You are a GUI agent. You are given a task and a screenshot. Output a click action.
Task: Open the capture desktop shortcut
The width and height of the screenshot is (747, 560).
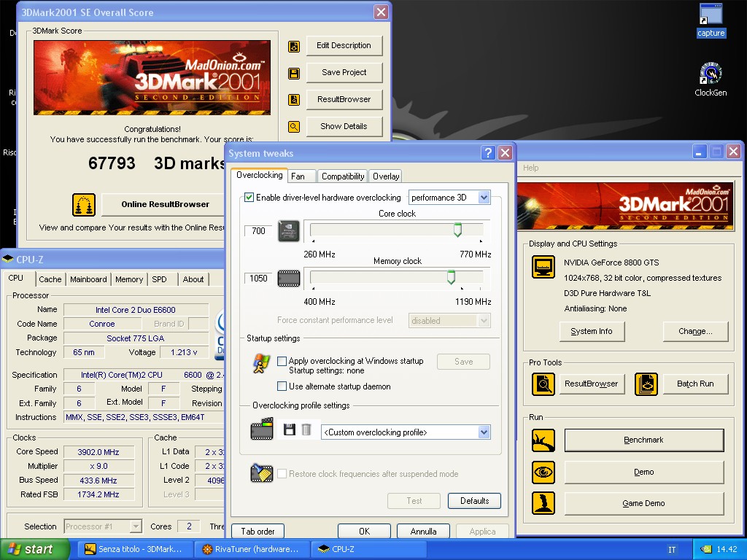point(711,20)
